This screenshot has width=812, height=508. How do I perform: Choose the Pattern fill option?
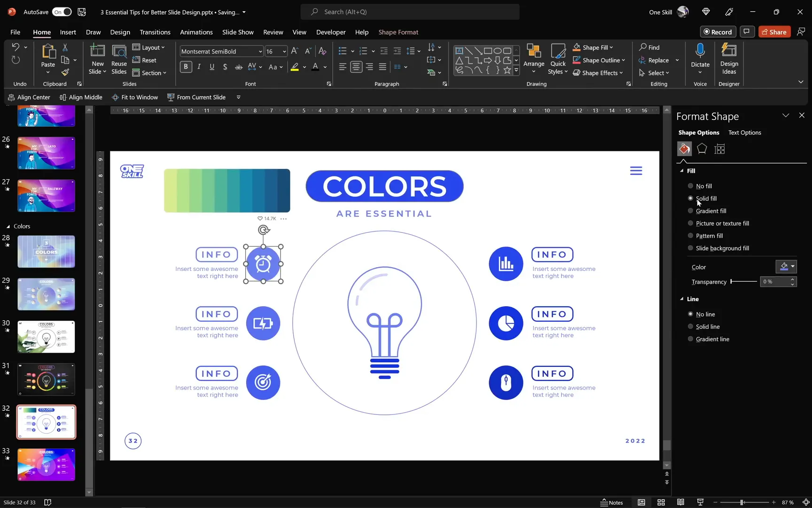pos(705,236)
